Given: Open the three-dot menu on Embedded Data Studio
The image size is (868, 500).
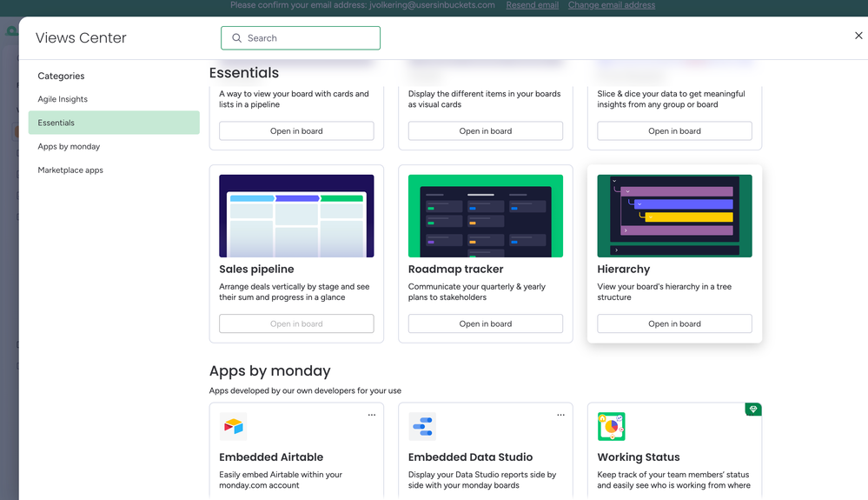Looking at the screenshot, I should click(x=560, y=415).
